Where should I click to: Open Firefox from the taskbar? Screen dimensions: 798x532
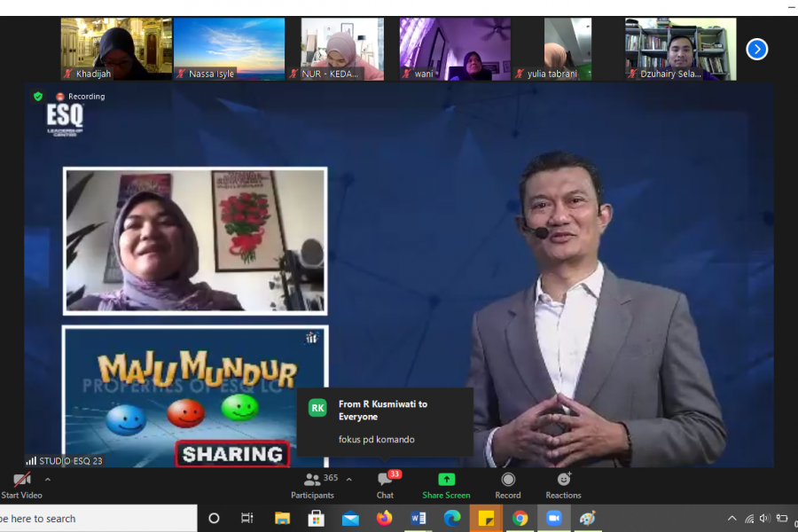click(384, 519)
